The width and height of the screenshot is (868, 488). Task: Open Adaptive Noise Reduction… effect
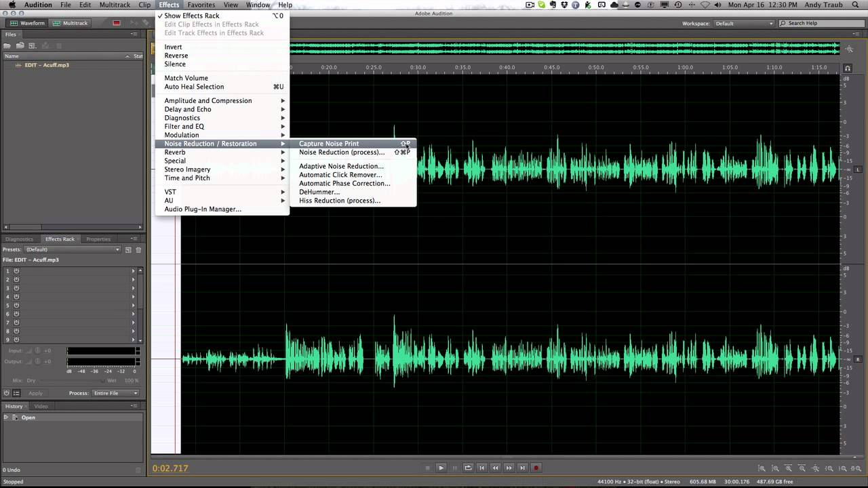355,166
